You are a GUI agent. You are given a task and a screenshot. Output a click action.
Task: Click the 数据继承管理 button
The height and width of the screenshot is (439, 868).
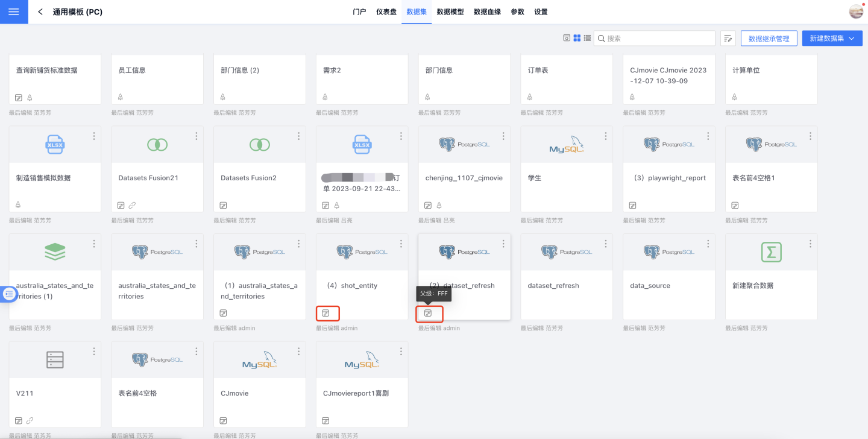coord(769,39)
